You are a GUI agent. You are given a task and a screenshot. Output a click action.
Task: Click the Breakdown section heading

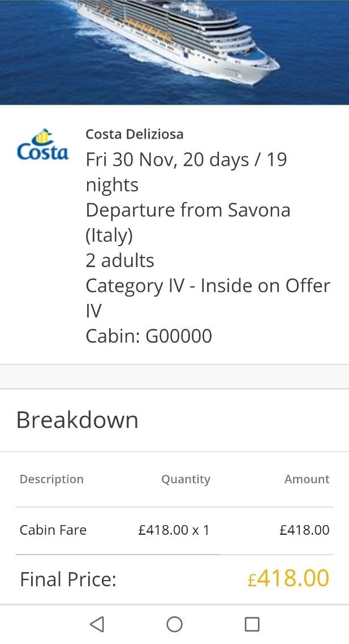pos(77,420)
